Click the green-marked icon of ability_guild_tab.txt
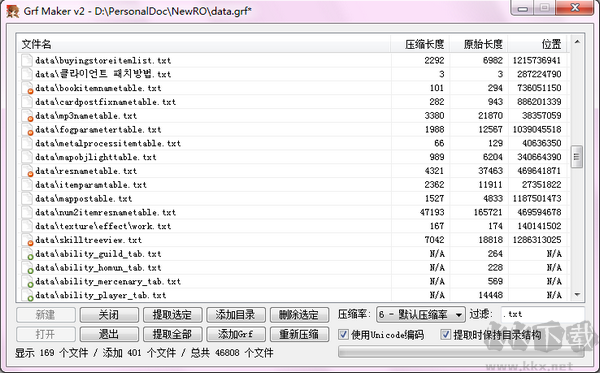The width and height of the screenshot is (600, 373). point(27,254)
